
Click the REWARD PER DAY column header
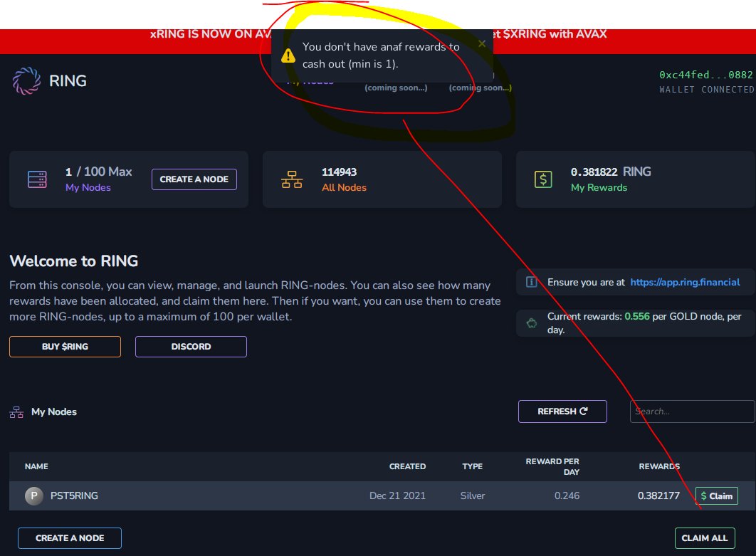(x=552, y=466)
